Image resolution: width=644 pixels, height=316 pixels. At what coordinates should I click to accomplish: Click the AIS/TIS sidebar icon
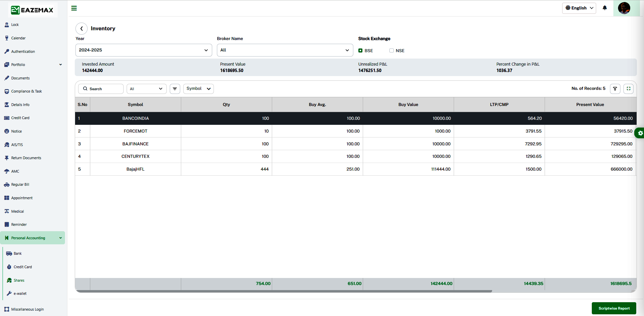click(x=7, y=145)
